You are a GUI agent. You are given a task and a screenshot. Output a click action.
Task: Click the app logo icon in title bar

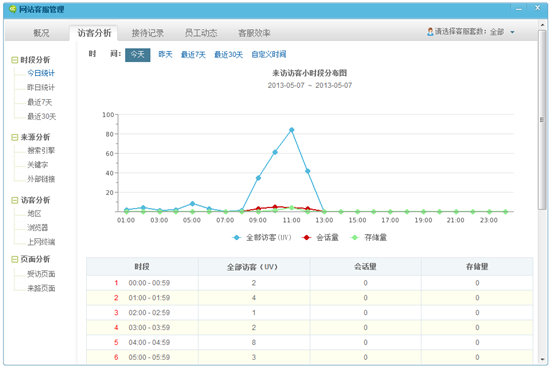(x=13, y=9)
